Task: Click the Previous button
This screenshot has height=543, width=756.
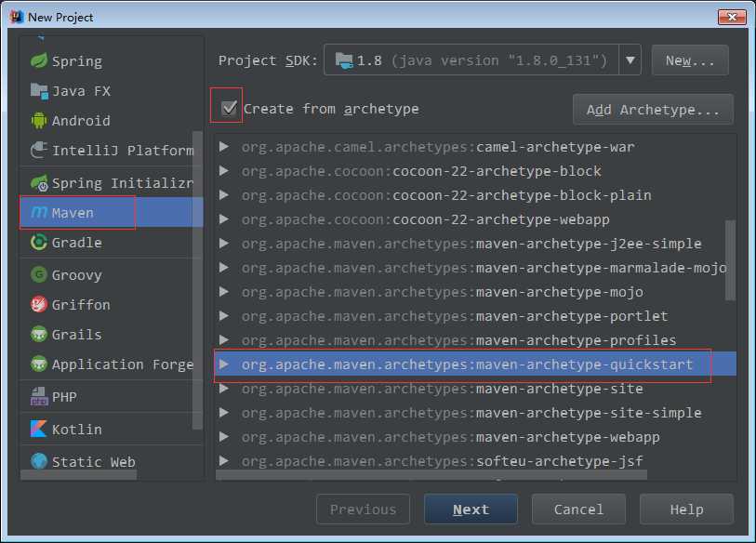Action: pyautogui.click(x=363, y=510)
